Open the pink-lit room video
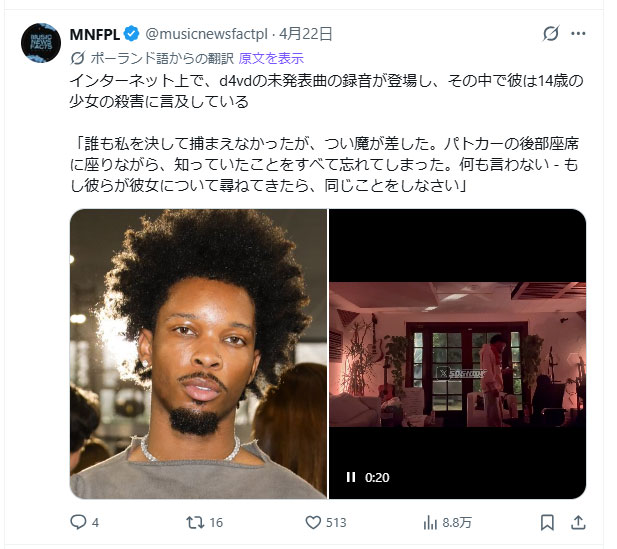Image resolution: width=617 pixels, height=549 pixels. (457, 354)
